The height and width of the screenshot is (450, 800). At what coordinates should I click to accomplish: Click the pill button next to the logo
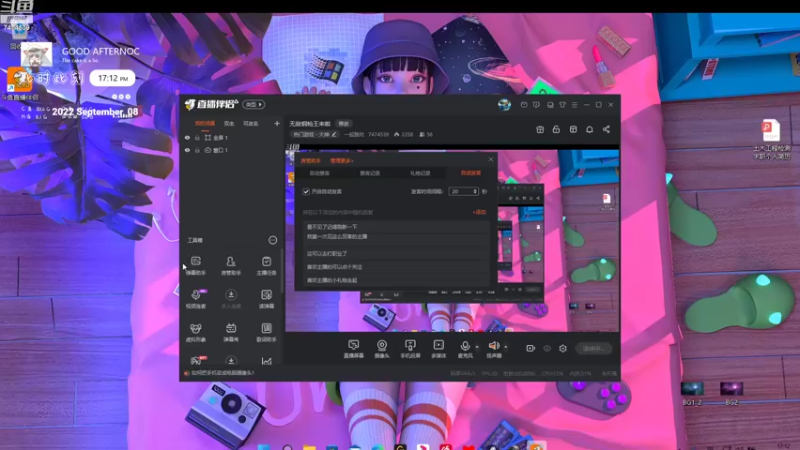[x=253, y=105]
